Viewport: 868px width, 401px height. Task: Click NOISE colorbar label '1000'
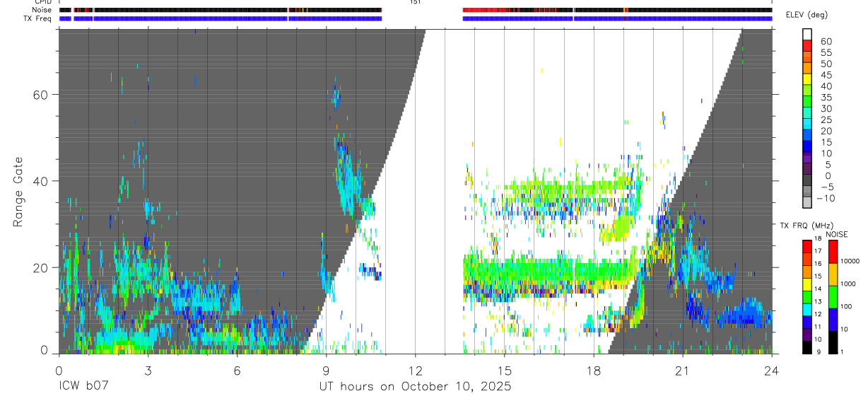[848, 284]
